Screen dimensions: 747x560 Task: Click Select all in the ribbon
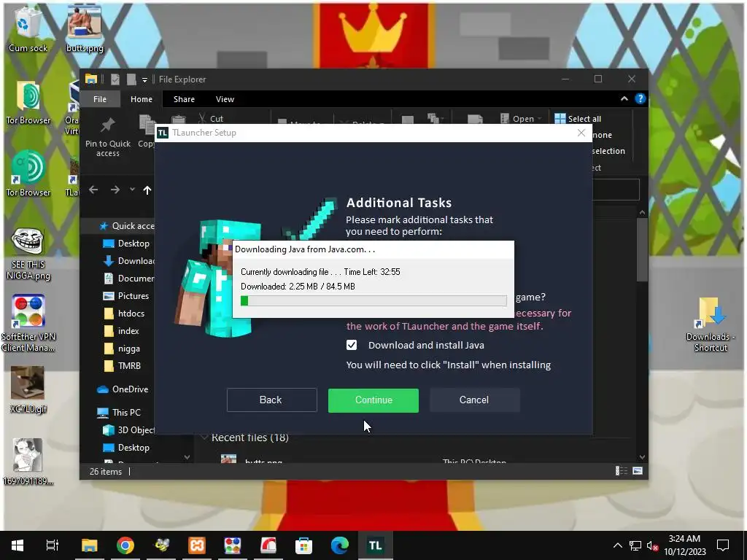click(x=578, y=119)
